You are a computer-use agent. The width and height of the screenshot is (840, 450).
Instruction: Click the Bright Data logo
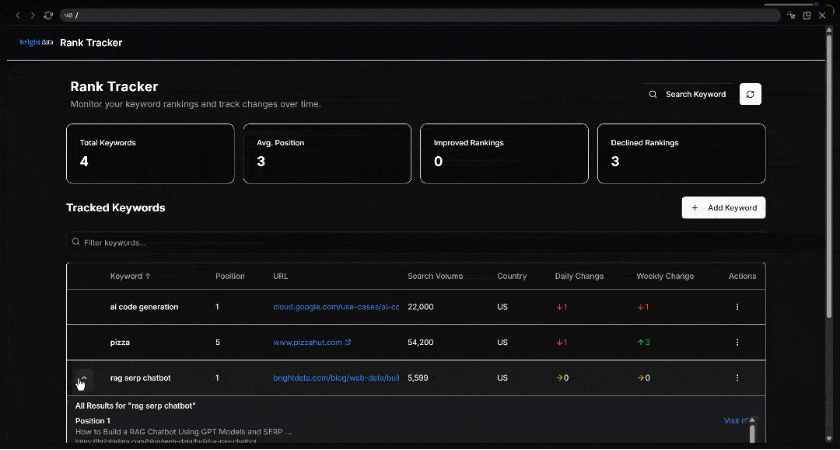36,42
